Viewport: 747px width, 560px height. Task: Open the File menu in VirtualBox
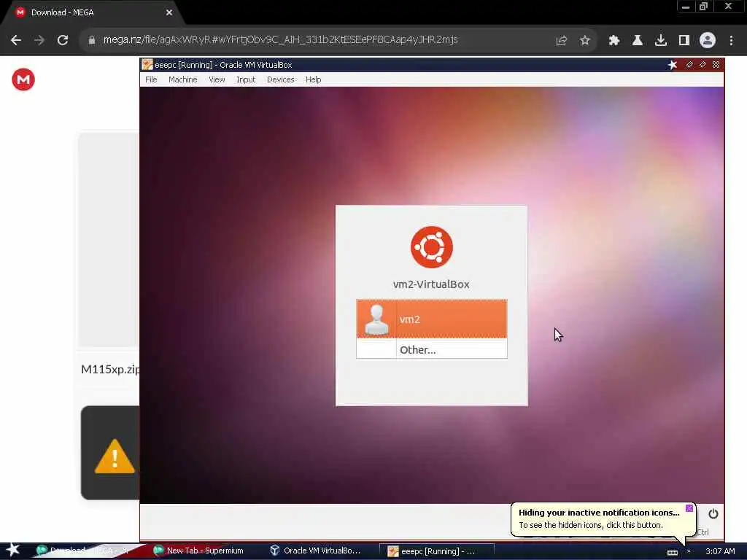tap(151, 79)
